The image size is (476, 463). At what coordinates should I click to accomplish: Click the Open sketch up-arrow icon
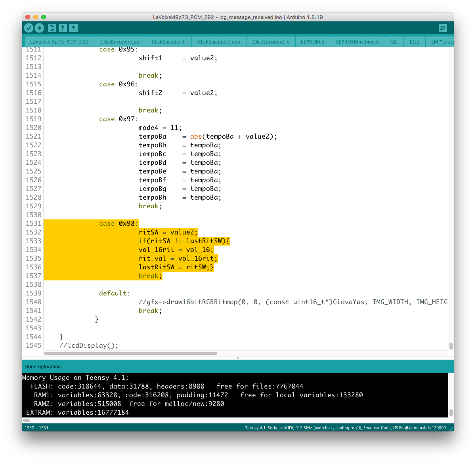(63, 28)
